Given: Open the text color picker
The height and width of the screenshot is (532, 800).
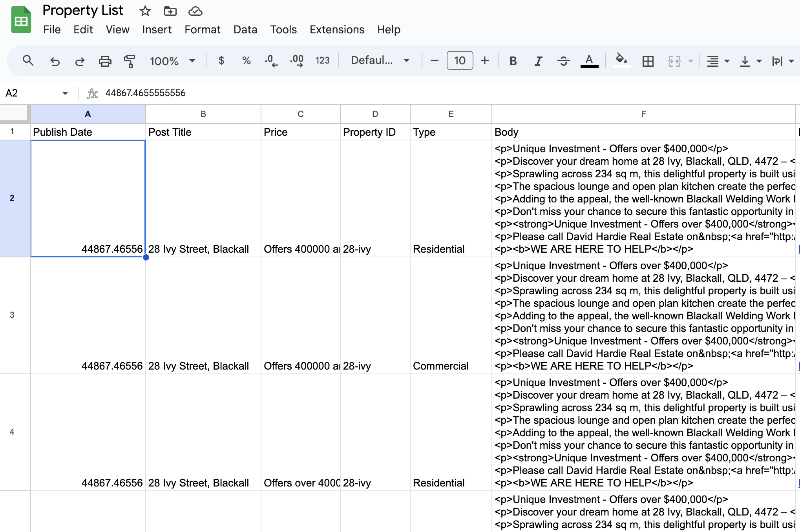Looking at the screenshot, I should pos(589,61).
